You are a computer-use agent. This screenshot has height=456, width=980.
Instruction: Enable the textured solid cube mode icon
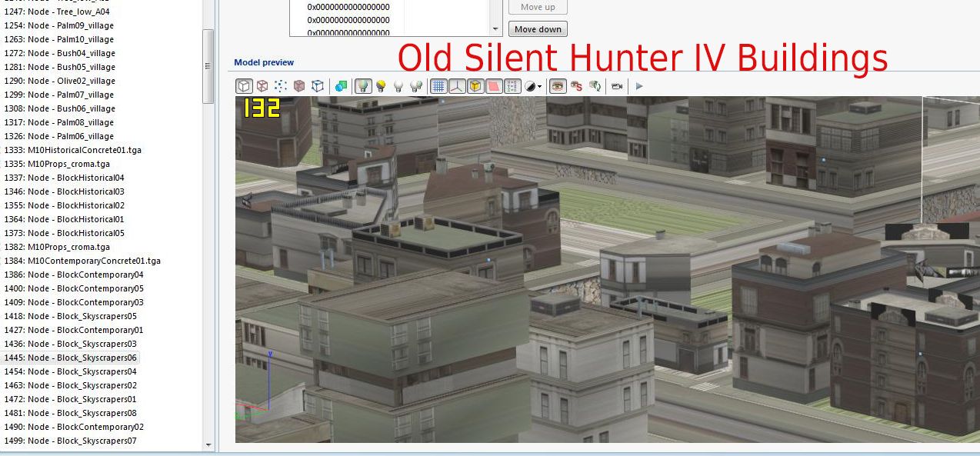click(x=299, y=86)
